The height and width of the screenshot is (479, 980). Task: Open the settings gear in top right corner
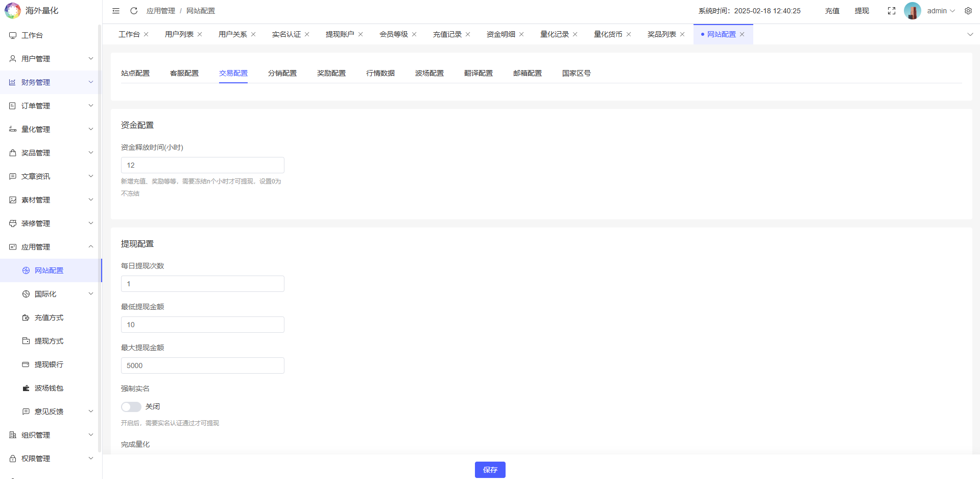968,10
